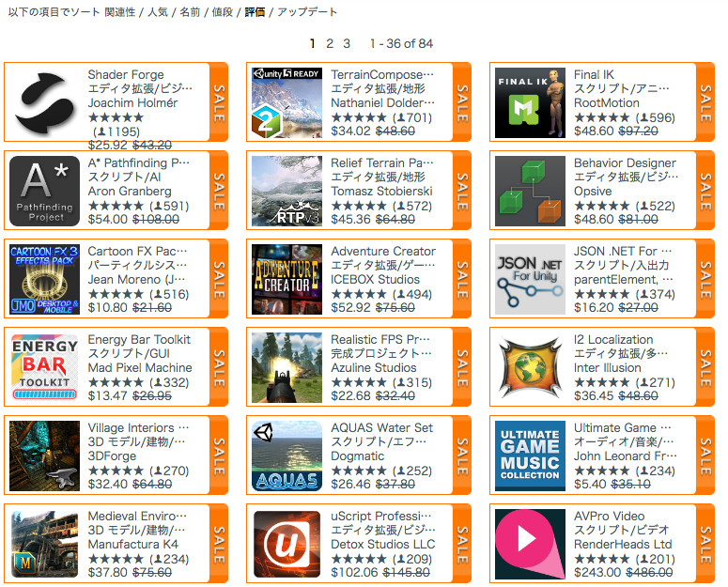This screenshot has width=728, height=587.
Task: Click publisher 3DForge
Action: click(x=112, y=456)
